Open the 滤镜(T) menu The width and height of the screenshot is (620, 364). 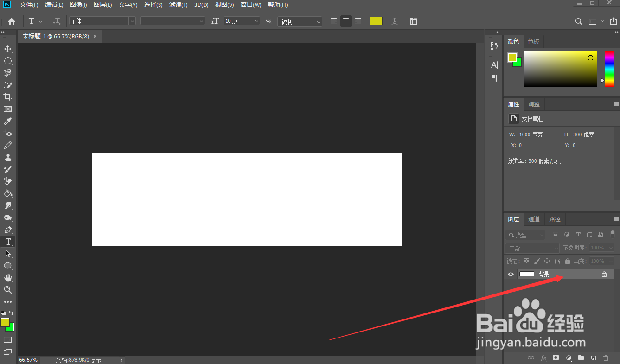[x=178, y=5]
